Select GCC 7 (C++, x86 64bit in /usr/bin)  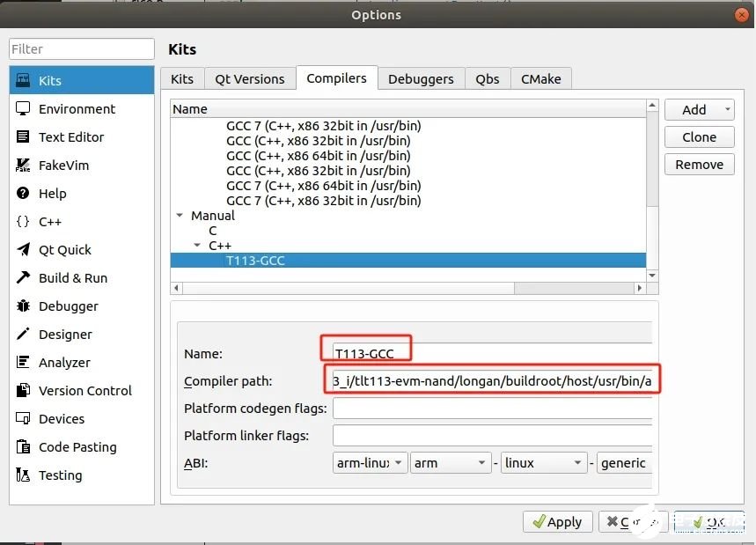click(324, 186)
